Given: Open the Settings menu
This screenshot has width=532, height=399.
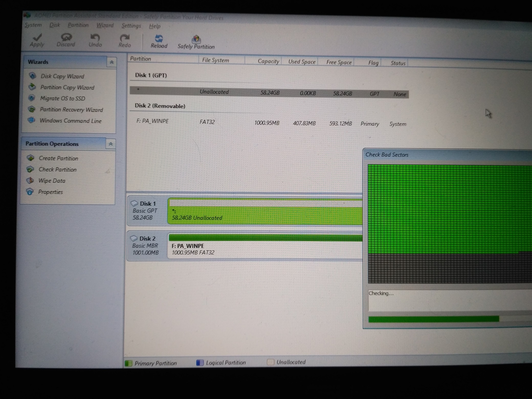Looking at the screenshot, I should [x=131, y=26].
